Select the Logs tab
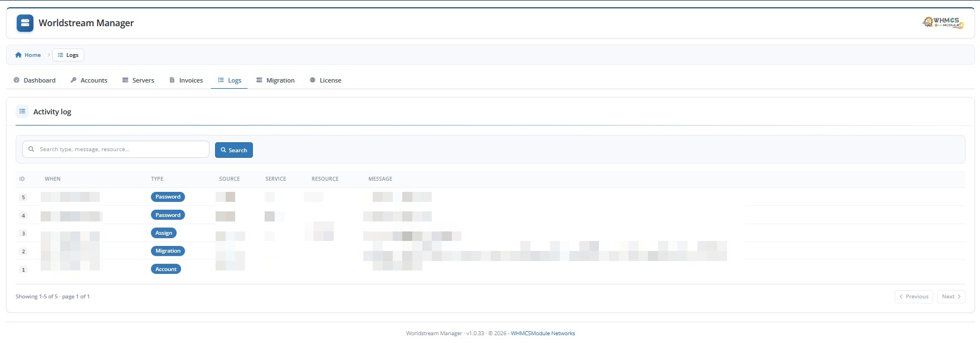The width and height of the screenshot is (980, 343). point(230,80)
